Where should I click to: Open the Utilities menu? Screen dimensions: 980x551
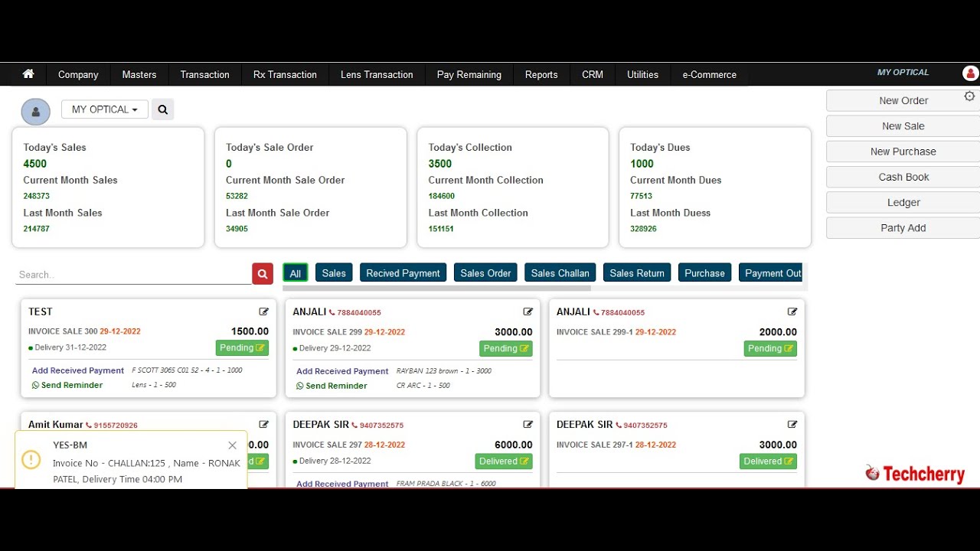click(x=642, y=74)
